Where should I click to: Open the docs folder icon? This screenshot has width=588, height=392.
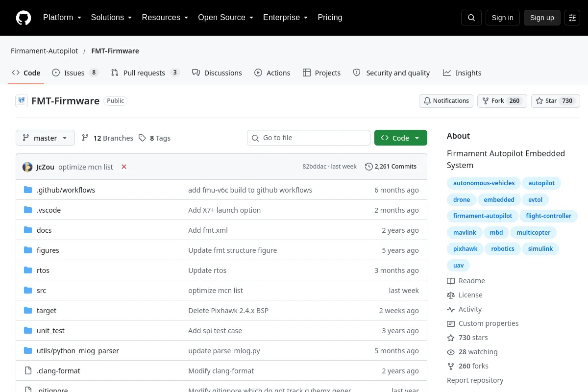click(x=28, y=230)
